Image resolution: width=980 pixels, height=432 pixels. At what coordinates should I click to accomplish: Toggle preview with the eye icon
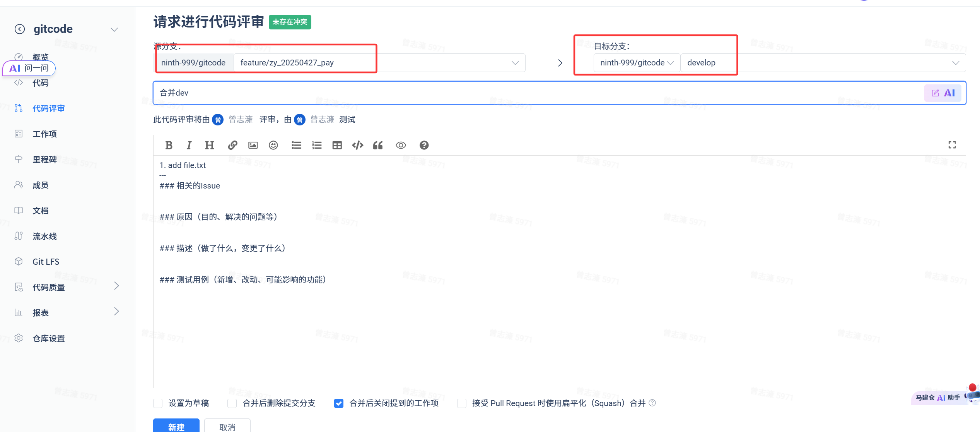tap(401, 145)
